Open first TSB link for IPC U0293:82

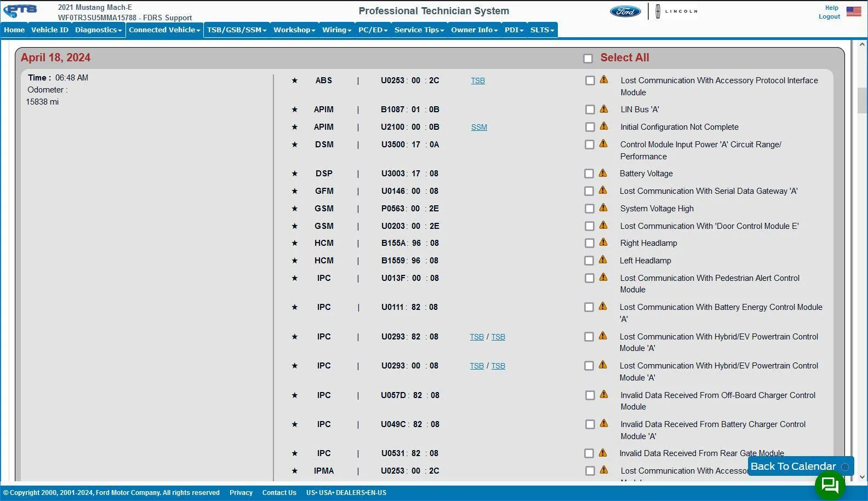coord(477,337)
